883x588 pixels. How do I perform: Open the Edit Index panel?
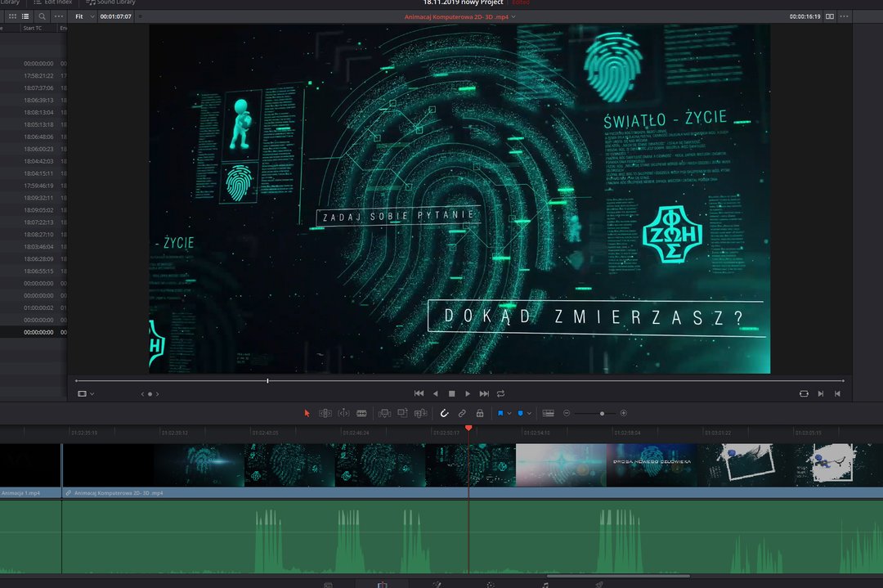pyautogui.click(x=53, y=2)
